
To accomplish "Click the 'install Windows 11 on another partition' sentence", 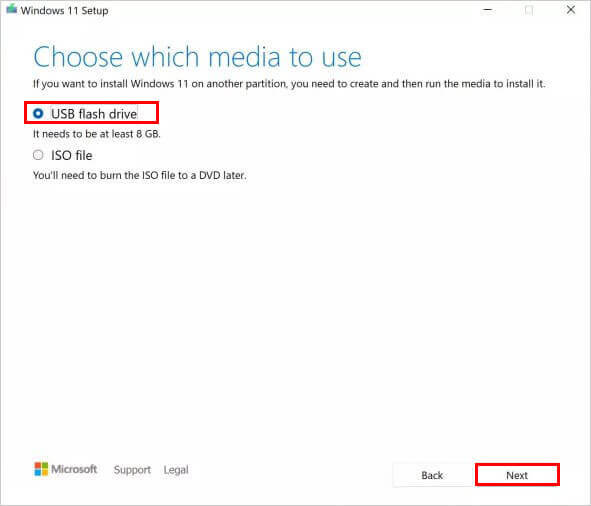I will [x=289, y=84].
